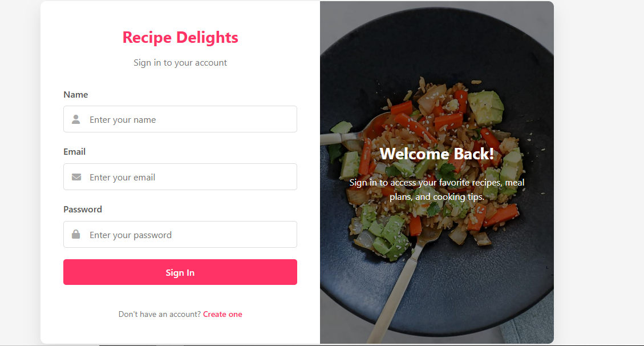The height and width of the screenshot is (346, 644).
Task: Focus the 'Enter your password' input
Action: coord(180,234)
